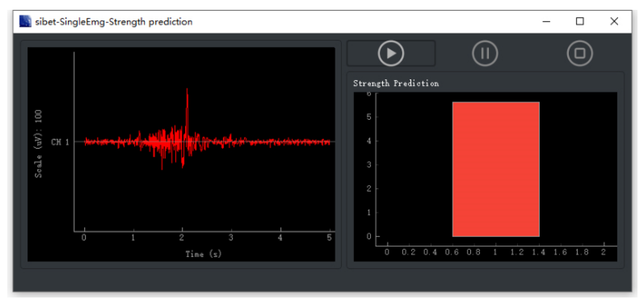The width and height of the screenshot is (644, 301).
Task: Minimize the SingleEmg window
Action: tap(546, 21)
